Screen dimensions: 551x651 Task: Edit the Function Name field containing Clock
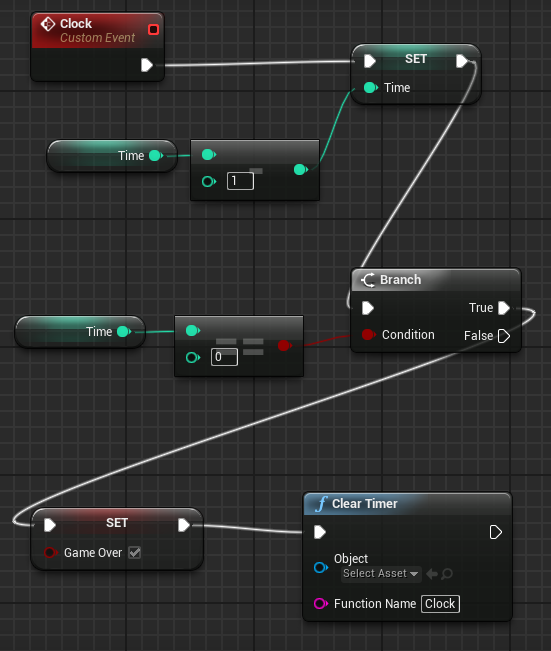tap(440, 604)
